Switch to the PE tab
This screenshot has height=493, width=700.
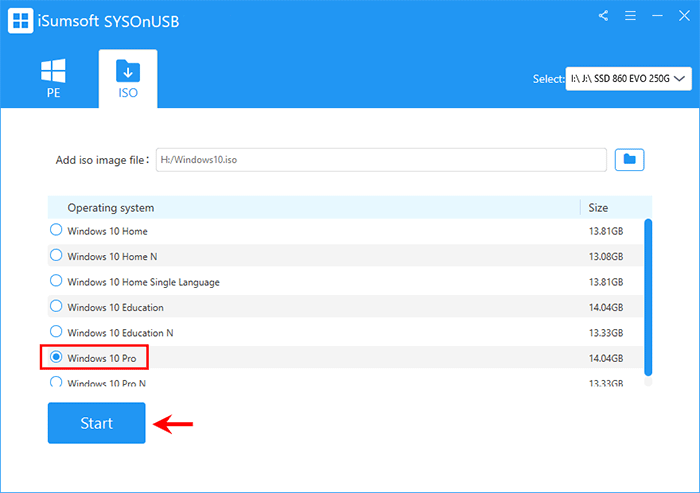(x=53, y=79)
